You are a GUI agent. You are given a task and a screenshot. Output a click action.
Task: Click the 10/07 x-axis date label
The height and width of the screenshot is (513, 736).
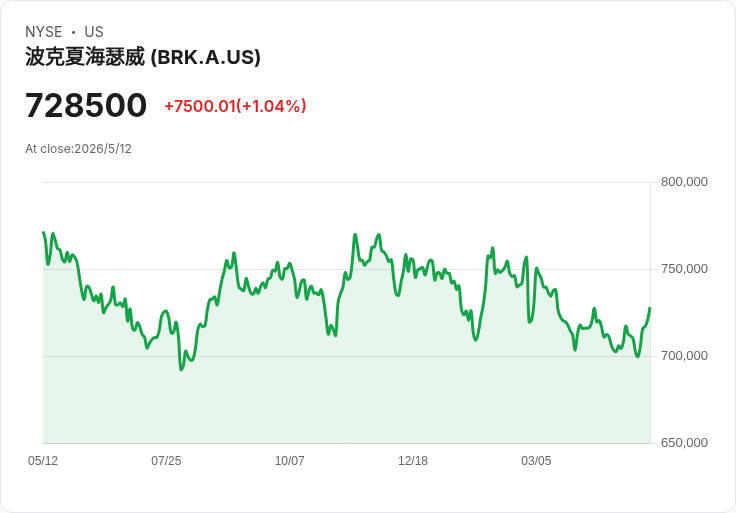tap(289, 461)
